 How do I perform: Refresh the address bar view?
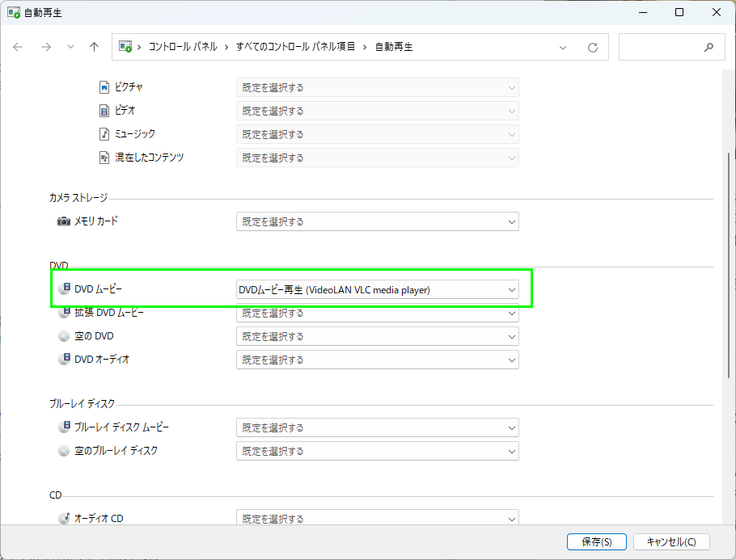593,48
